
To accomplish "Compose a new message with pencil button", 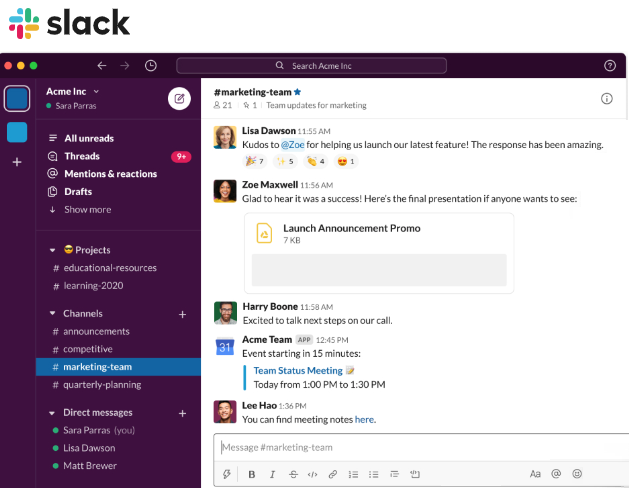I will click(179, 98).
